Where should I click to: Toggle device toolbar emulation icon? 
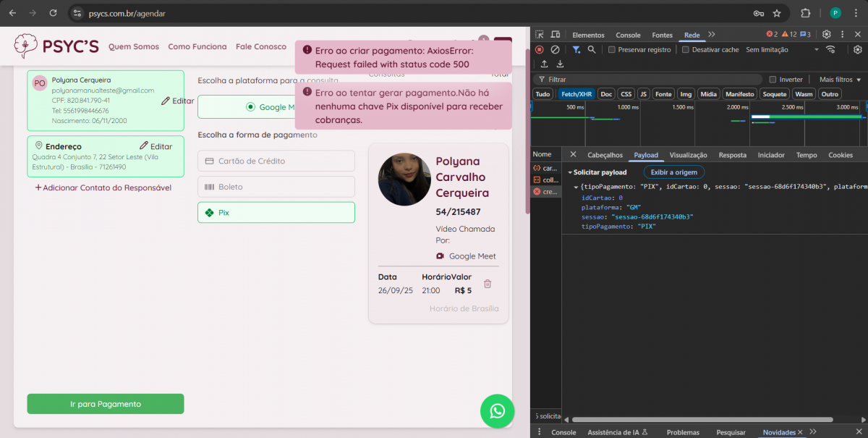point(556,34)
